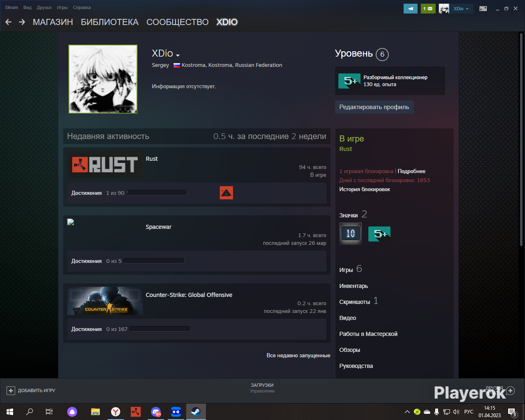Expand the XDio profile name arrow
Image resolution: width=525 pixels, height=420 pixels.
pyautogui.click(x=178, y=55)
